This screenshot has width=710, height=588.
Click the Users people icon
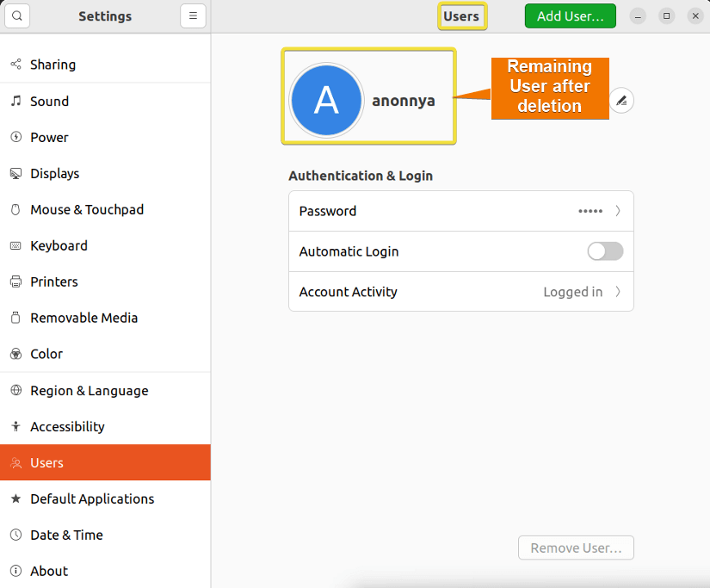click(x=15, y=462)
